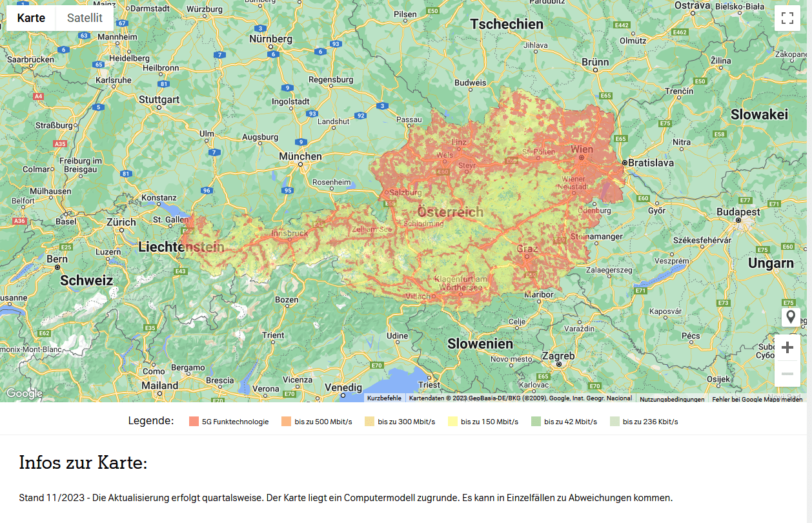Click Fehler bei Google Maps melden
This screenshot has height=523, width=812.
(x=757, y=399)
